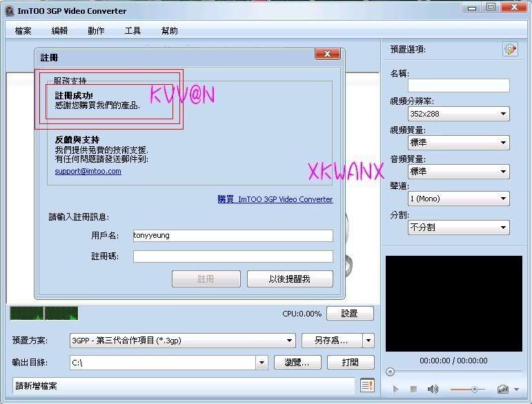The image size is (532, 404).
Task: Minimize the ImTOO main window
Action: [472, 8]
